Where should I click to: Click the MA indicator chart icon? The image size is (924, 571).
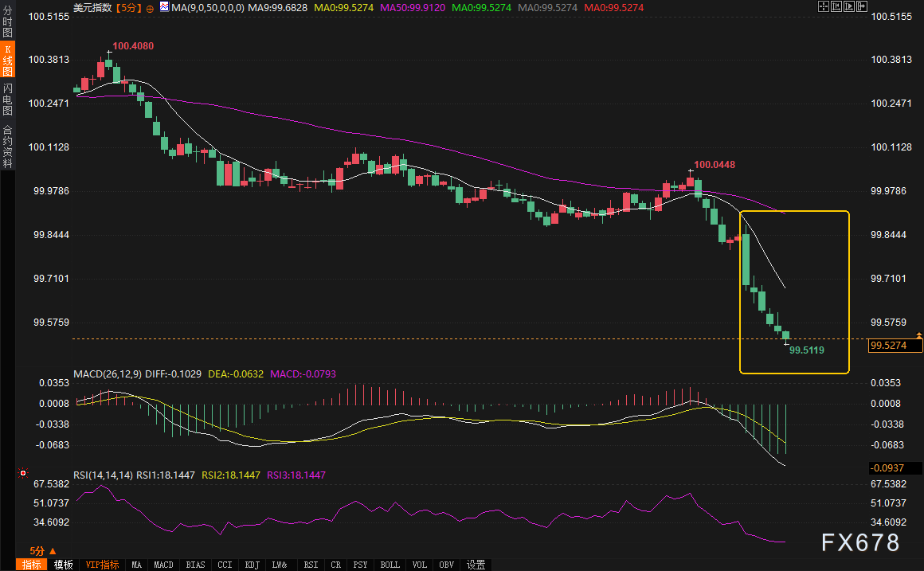pos(164,6)
